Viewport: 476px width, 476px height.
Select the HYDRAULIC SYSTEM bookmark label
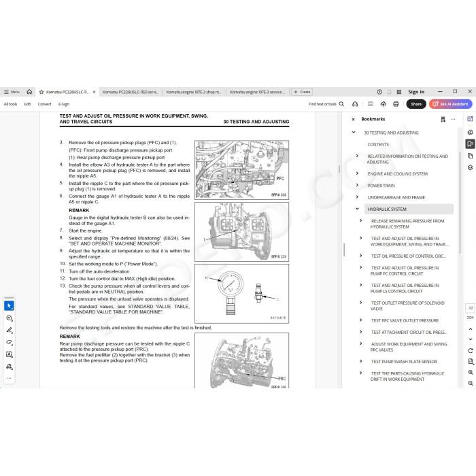tap(387, 209)
